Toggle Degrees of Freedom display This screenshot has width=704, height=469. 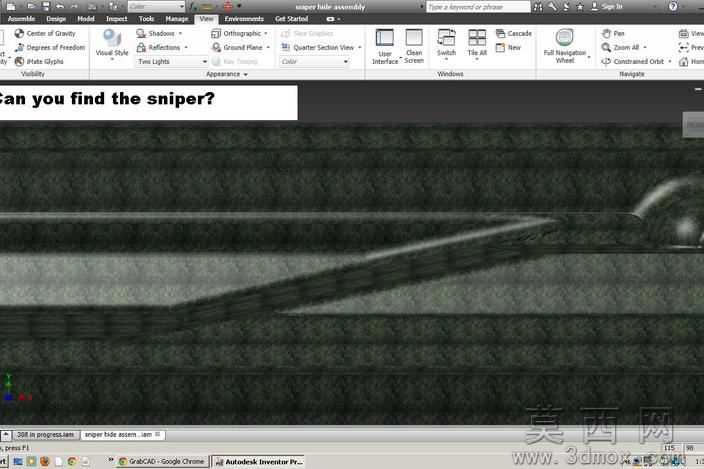49,47
